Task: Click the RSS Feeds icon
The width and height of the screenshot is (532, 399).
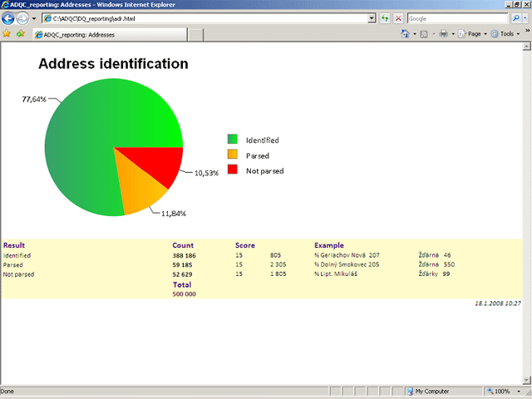Action: 424,34
